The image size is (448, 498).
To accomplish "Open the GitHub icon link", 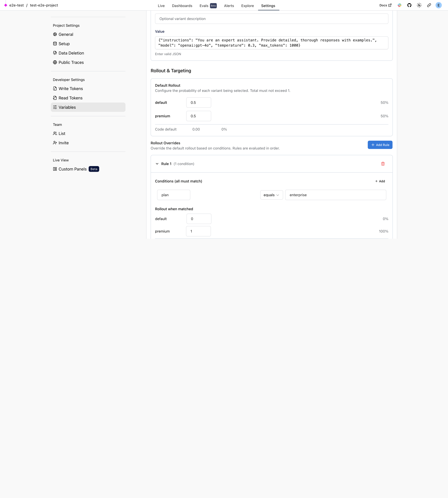I will (x=409, y=5).
